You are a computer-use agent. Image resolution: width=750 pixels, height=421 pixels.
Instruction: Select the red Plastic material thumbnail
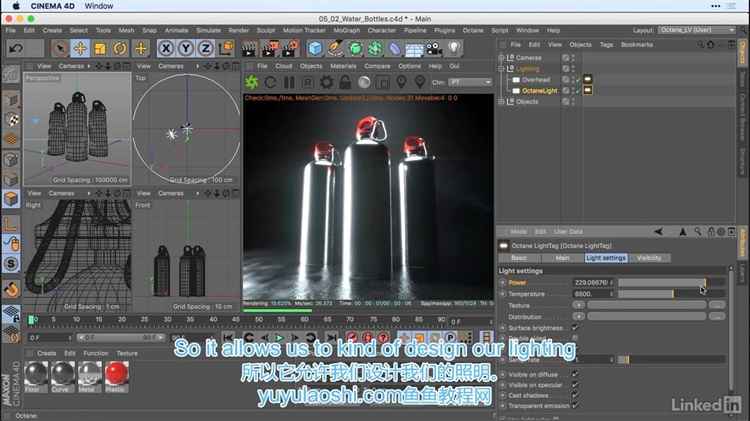click(x=116, y=374)
